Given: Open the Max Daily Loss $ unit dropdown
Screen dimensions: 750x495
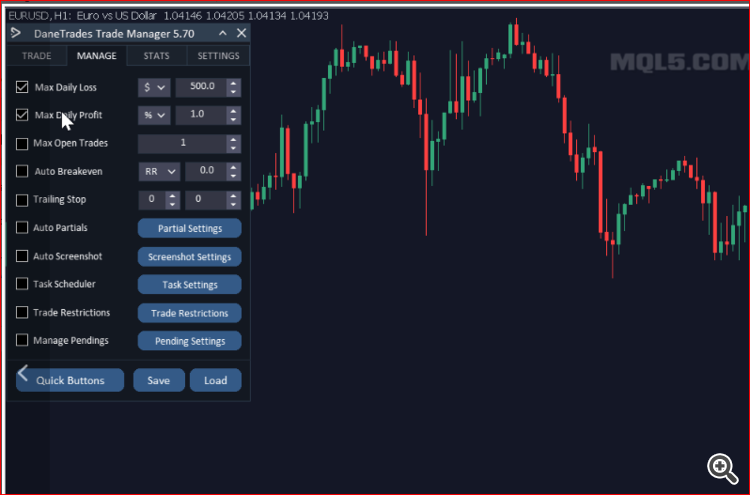Looking at the screenshot, I should click(154, 88).
